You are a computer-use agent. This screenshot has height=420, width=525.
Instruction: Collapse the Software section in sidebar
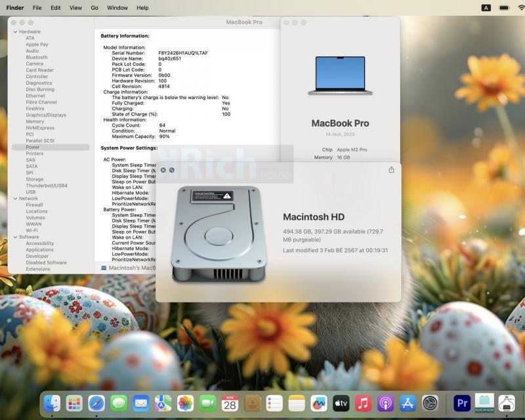pos(15,237)
